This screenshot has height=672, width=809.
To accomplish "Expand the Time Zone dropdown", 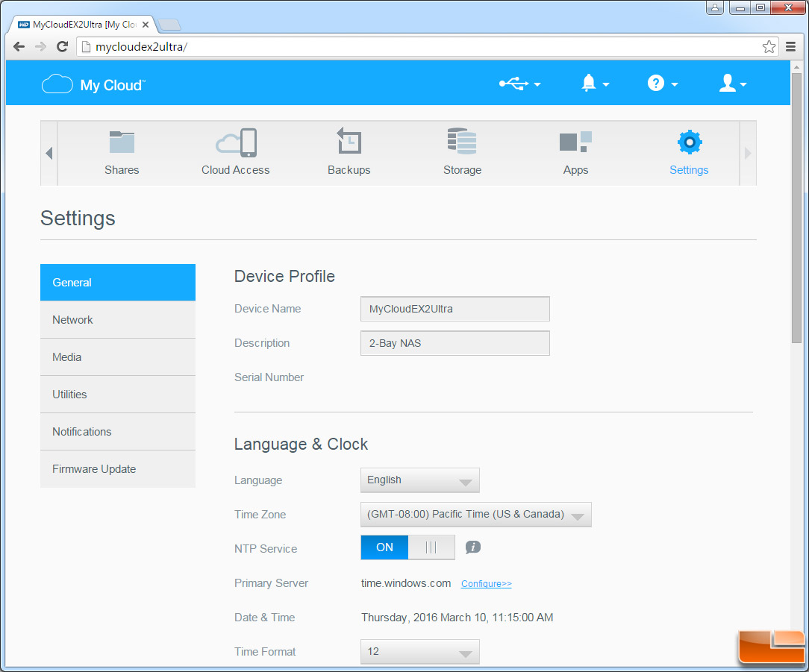I will pyautogui.click(x=475, y=514).
